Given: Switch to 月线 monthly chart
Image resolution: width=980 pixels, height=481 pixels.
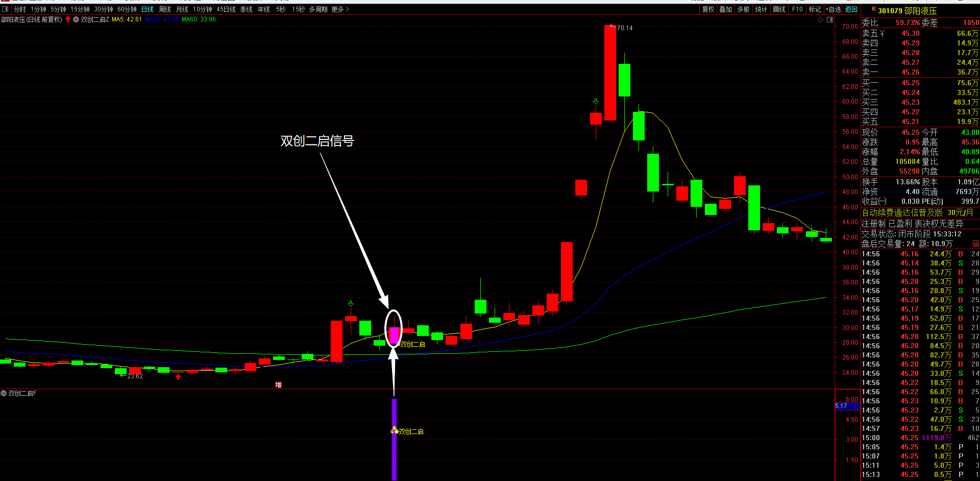Looking at the screenshot, I should point(182,9).
